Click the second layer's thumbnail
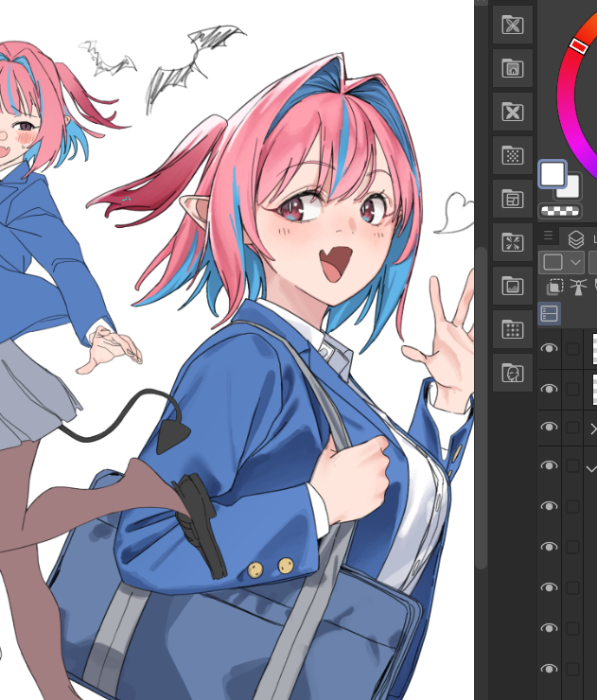The height and width of the screenshot is (700, 597). [x=595, y=390]
